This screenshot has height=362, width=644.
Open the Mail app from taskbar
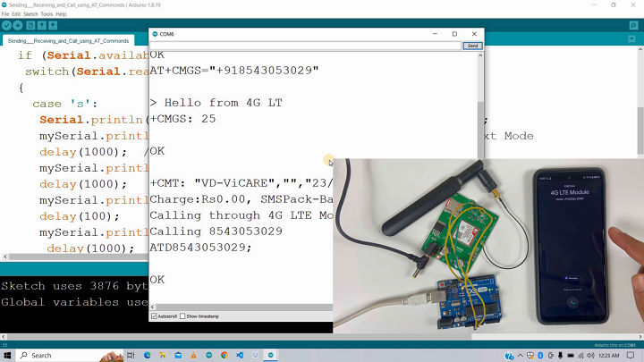tap(178, 355)
